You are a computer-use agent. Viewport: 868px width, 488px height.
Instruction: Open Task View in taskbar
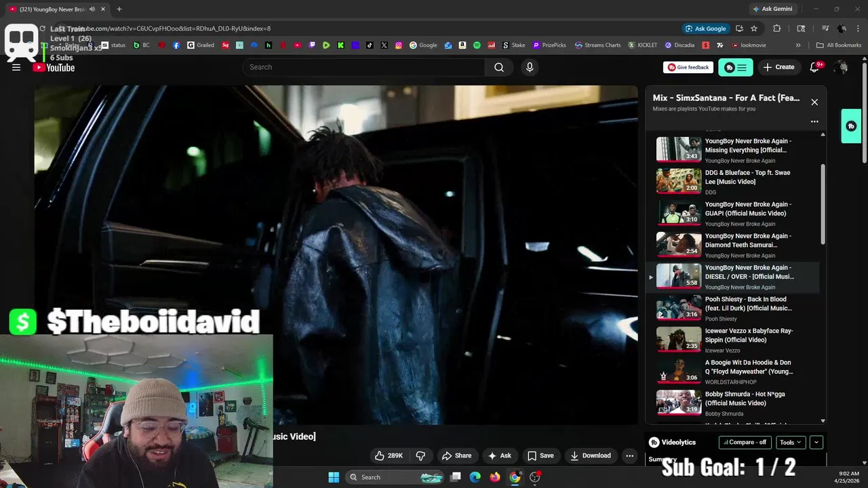[456, 477]
